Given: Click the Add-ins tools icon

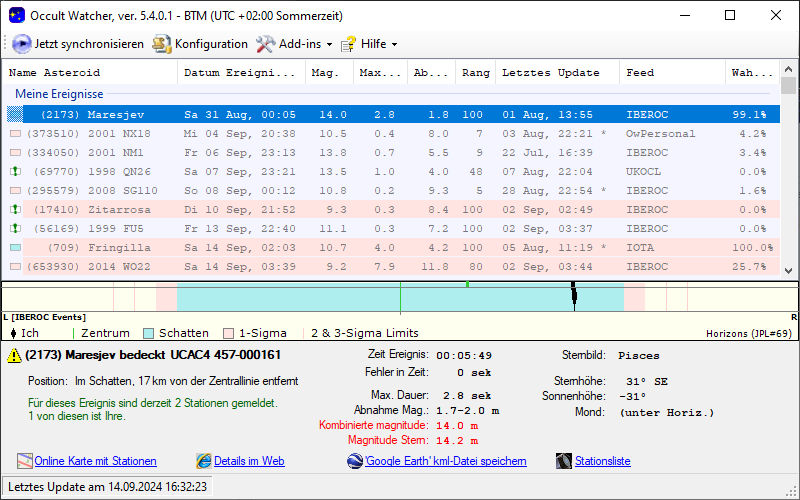Looking at the screenshot, I should pos(265,44).
